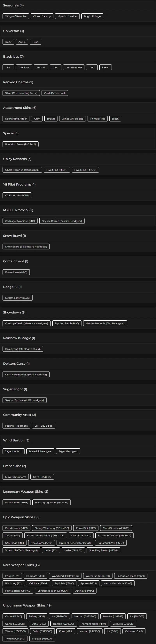The image size is (156, 644).
Task: Select Rip And Patch (R4C) tag
Action: tap(67, 323)
